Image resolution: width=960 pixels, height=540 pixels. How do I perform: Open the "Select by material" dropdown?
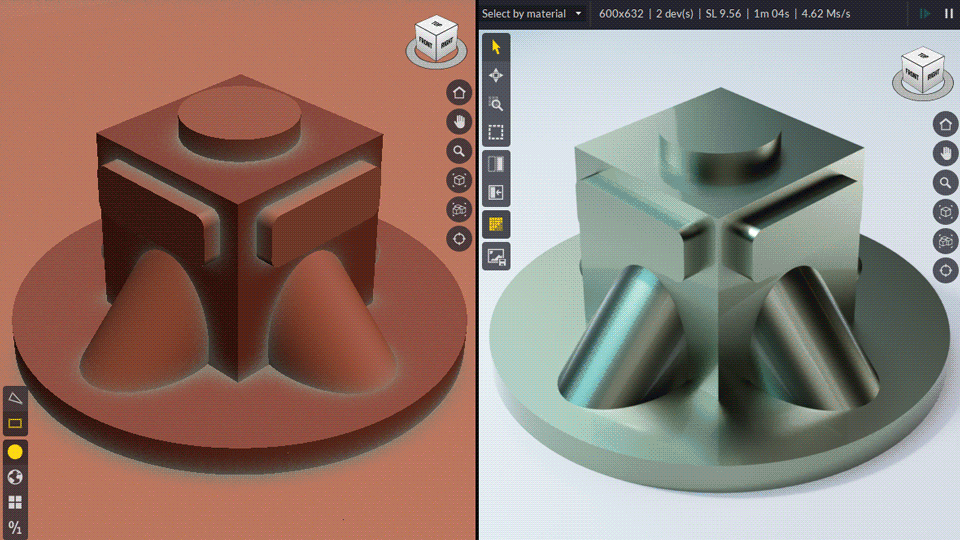click(x=532, y=14)
